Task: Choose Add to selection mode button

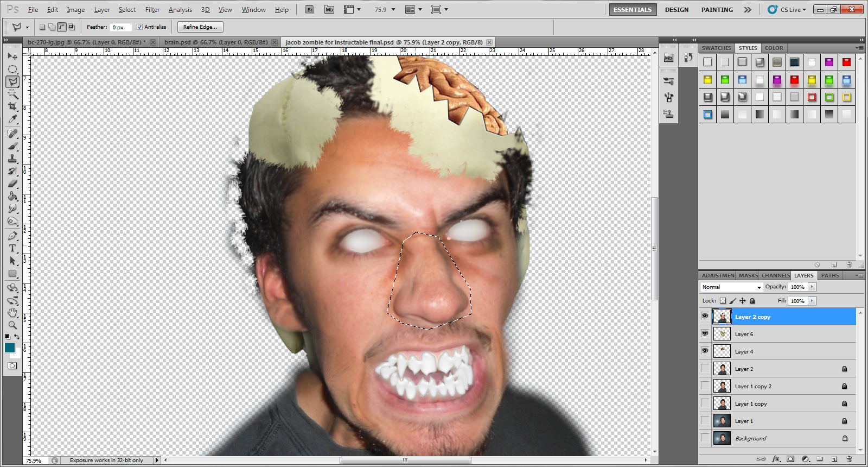Action: pos(52,27)
